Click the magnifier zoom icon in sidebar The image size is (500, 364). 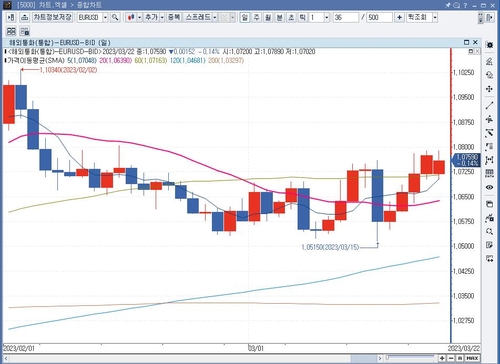tap(489, 231)
